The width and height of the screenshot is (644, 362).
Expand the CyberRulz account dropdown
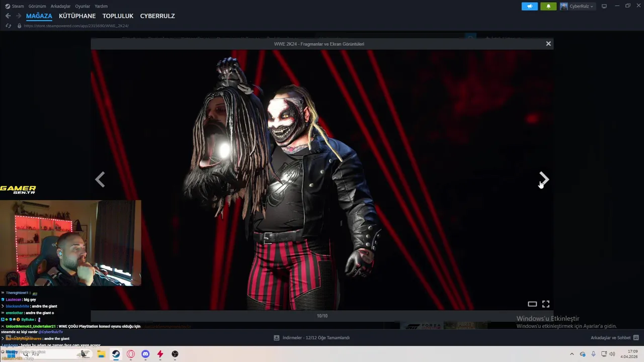click(581, 6)
